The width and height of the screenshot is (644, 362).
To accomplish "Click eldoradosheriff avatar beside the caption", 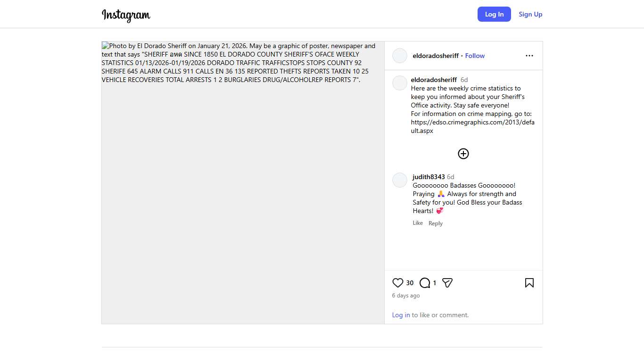I will pyautogui.click(x=400, y=83).
